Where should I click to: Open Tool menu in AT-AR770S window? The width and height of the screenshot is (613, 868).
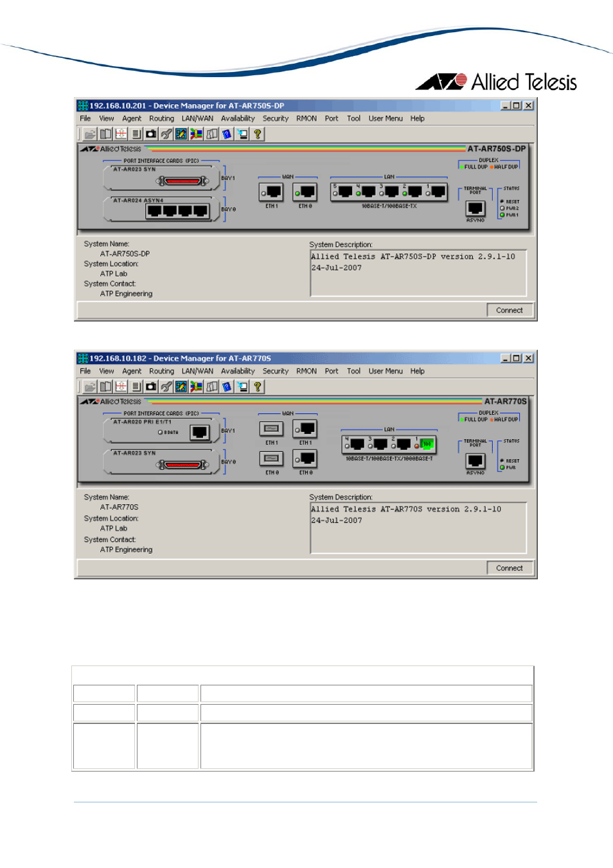354,372
